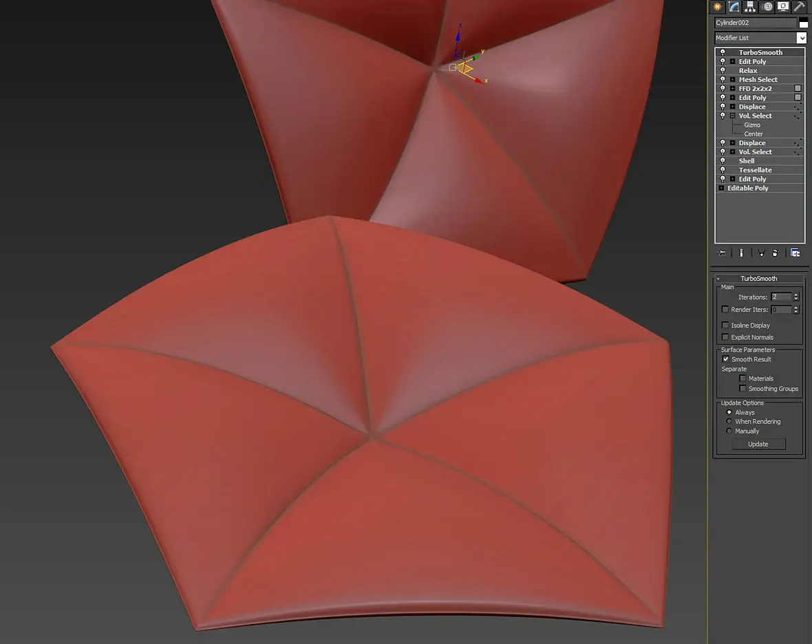Select the Shell modifier in the stack
The image size is (812, 644).
click(760, 160)
